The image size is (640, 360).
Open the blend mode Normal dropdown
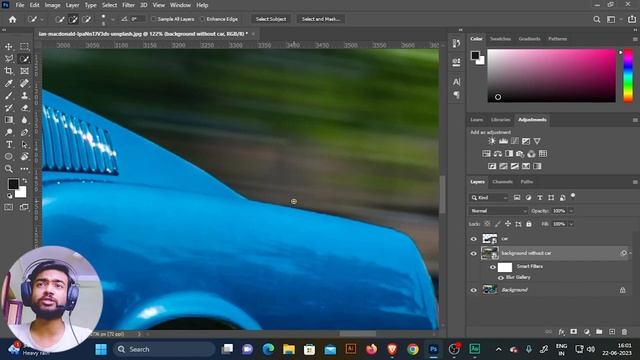click(x=498, y=211)
